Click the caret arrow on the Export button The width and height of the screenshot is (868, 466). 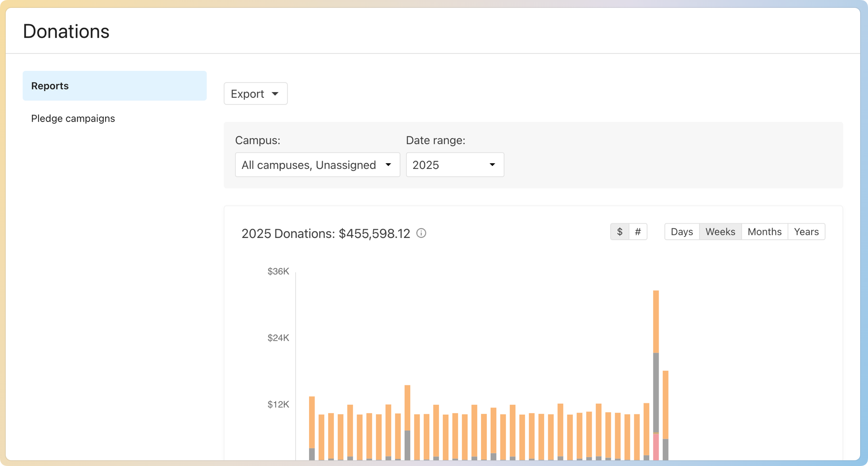point(275,94)
